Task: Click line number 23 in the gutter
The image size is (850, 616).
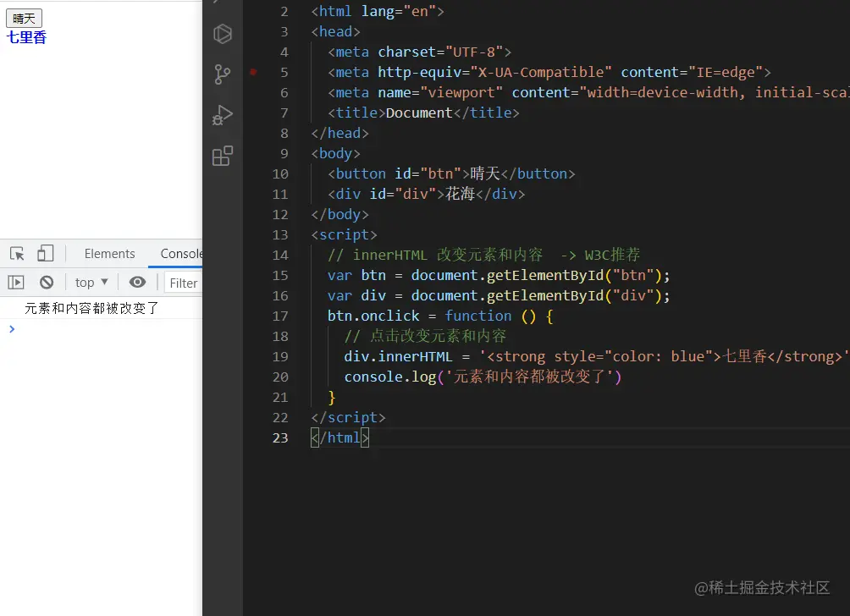Action: point(280,437)
